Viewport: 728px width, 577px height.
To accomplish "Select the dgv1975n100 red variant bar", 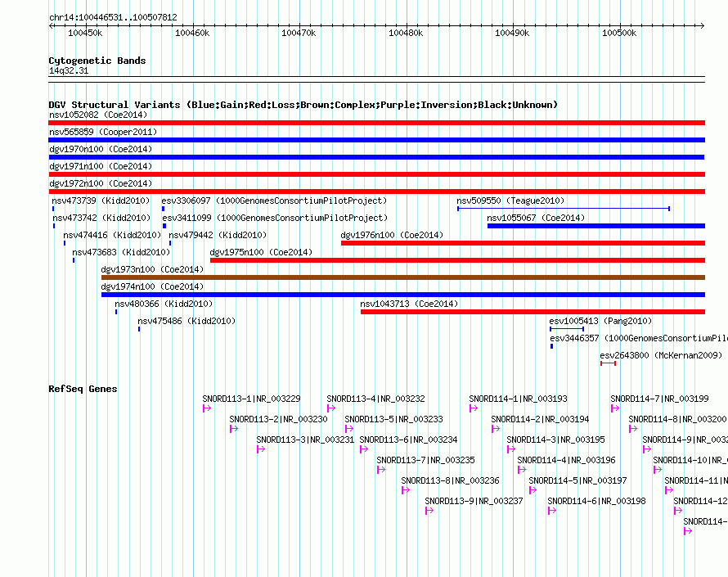I will [458, 260].
